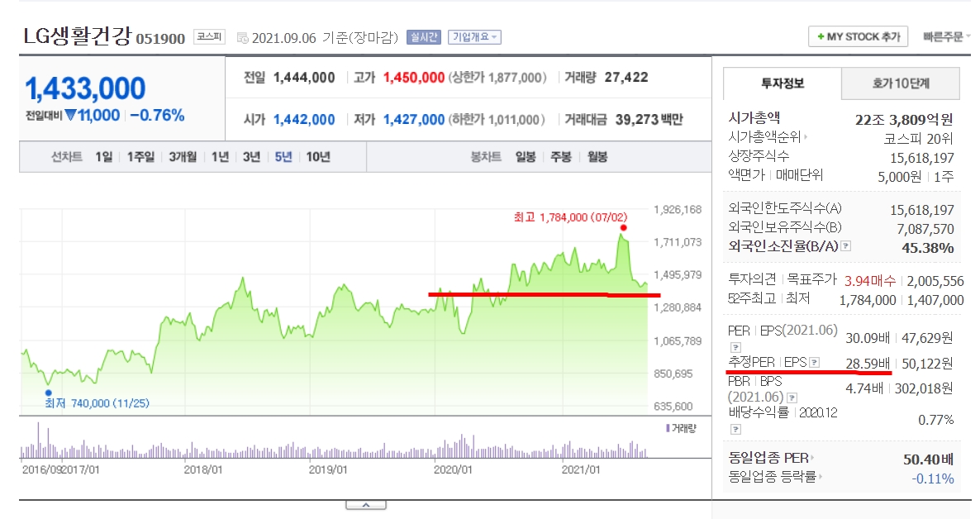980x519 pixels.
Task: Select the 1주일 line chart period
Action: (x=140, y=157)
